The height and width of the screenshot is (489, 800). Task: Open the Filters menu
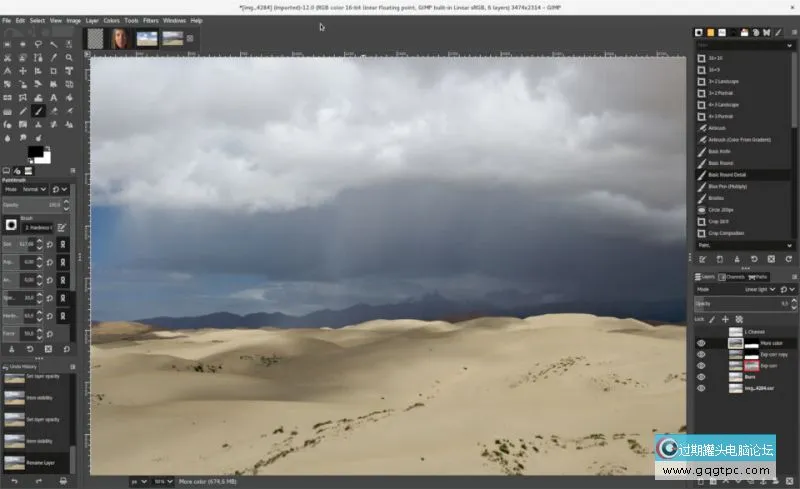150,20
